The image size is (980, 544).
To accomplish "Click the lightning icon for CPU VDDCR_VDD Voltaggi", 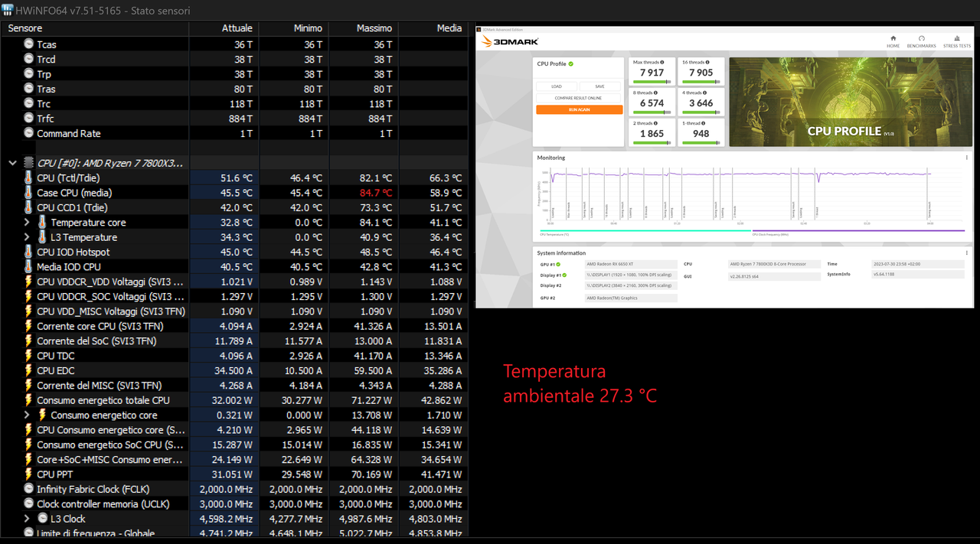I will (29, 282).
